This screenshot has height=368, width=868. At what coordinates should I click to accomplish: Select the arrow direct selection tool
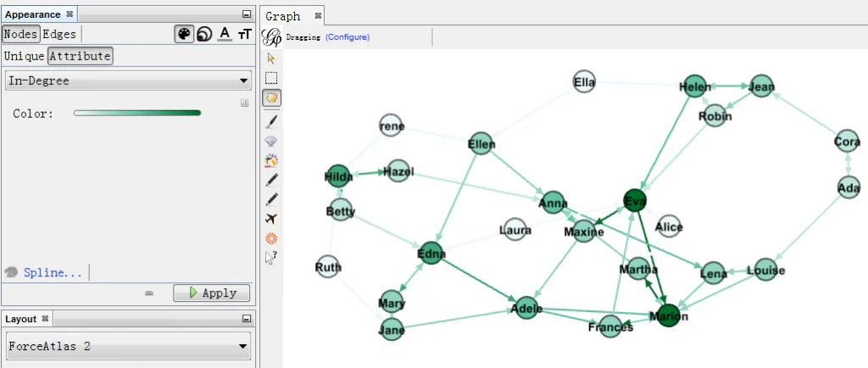pos(271,59)
